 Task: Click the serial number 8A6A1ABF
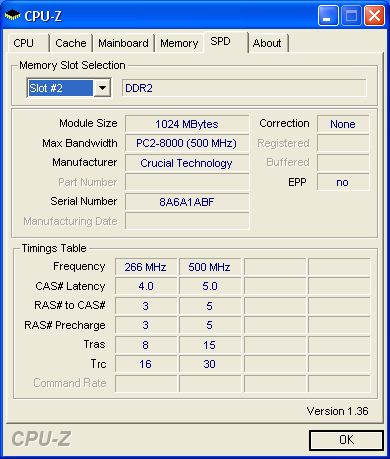click(187, 202)
